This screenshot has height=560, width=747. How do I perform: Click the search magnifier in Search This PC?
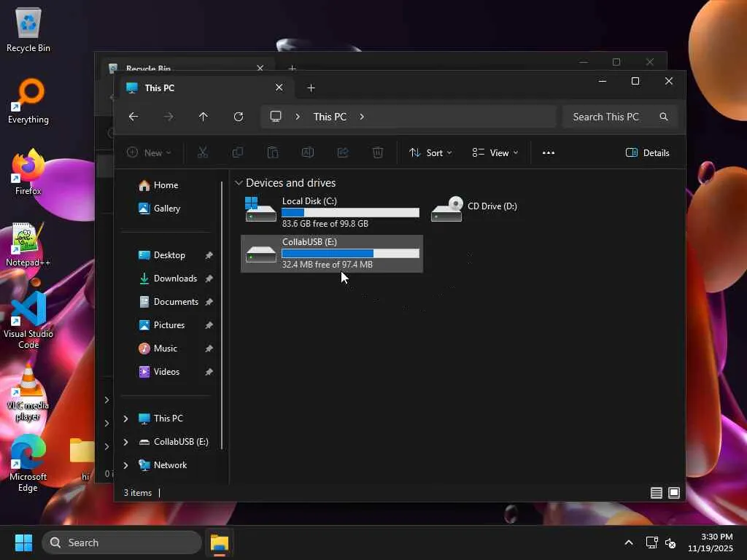coord(664,117)
